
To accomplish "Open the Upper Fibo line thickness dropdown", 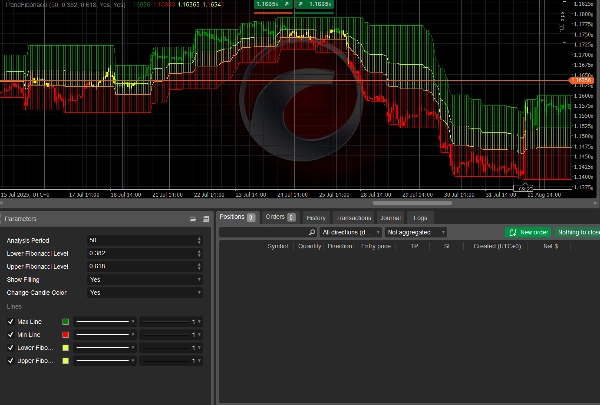I will [x=171, y=361].
